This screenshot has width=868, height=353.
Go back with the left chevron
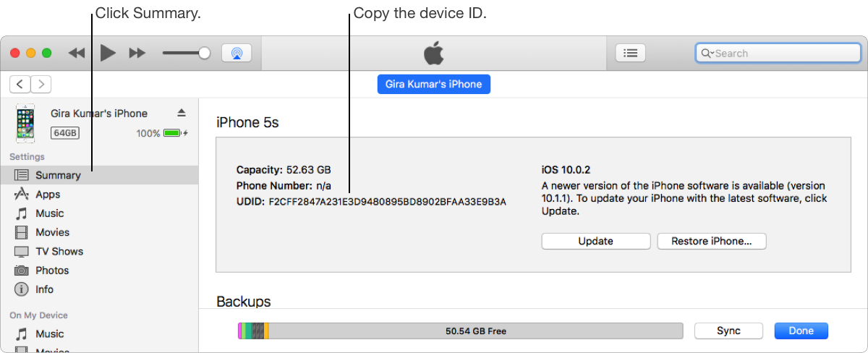(20, 84)
